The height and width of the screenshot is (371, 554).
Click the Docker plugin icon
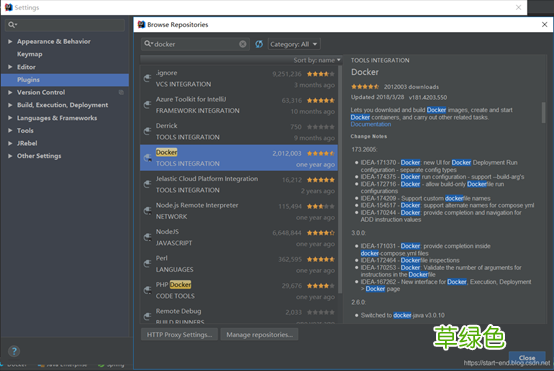point(147,158)
